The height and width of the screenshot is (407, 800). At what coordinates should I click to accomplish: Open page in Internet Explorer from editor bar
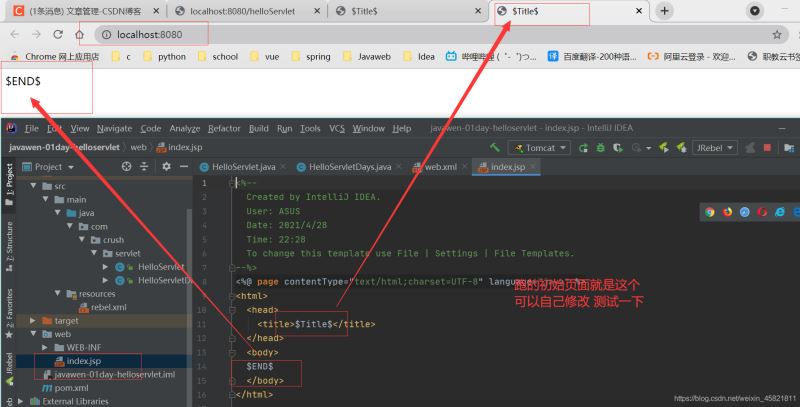(780, 212)
